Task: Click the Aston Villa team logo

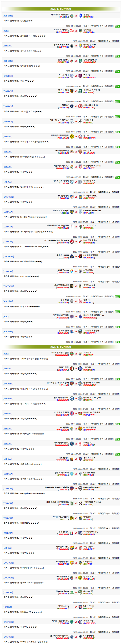Action: pos(80,46)
